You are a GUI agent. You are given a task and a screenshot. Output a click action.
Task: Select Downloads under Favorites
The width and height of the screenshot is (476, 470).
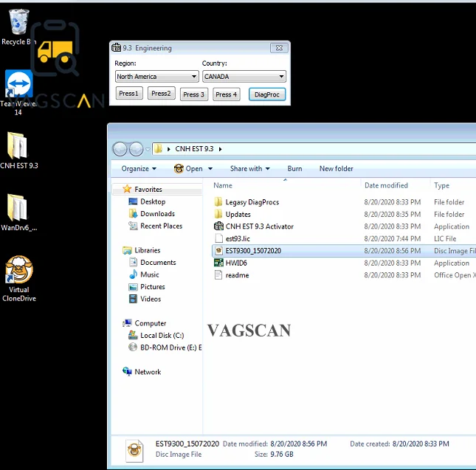[x=157, y=214]
